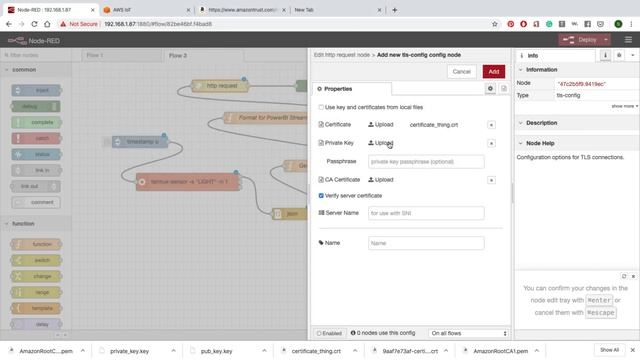Image resolution: width=640 pixels, height=360 pixels.
Task: Cancel the tls-config dialog
Action: (x=461, y=71)
